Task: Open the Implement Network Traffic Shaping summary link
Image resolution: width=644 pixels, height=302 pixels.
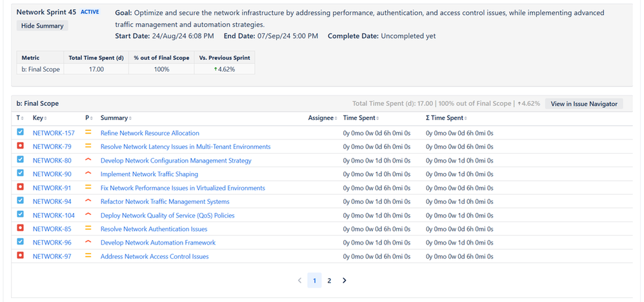Action: click(149, 174)
